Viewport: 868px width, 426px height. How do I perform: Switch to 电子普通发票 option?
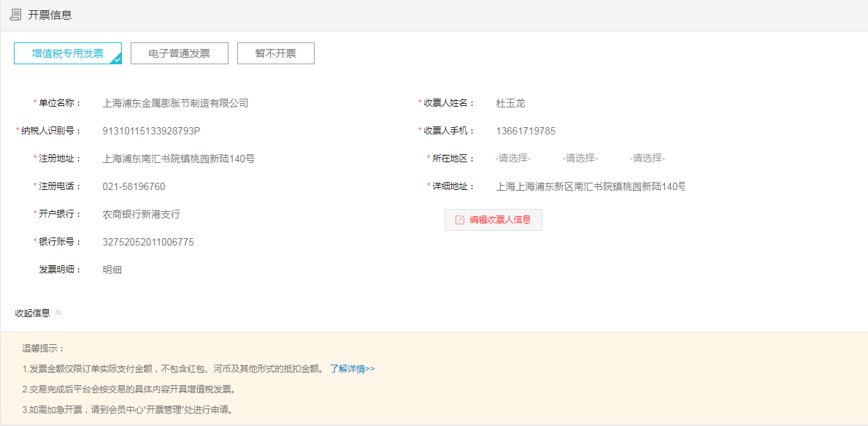(x=180, y=54)
